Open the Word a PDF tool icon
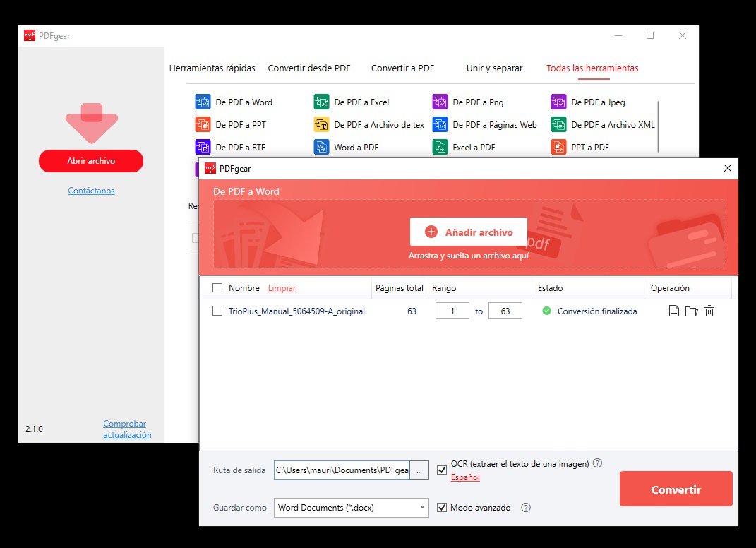 tap(321, 147)
